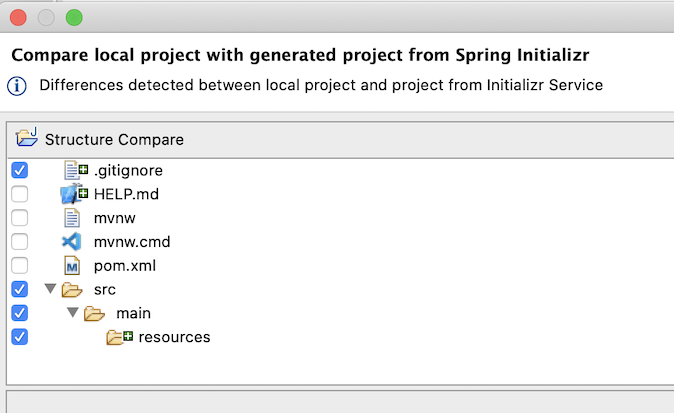This screenshot has height=413, width=674.
Task: Enable the pom.xml checkbox
Action: [20, 266]
